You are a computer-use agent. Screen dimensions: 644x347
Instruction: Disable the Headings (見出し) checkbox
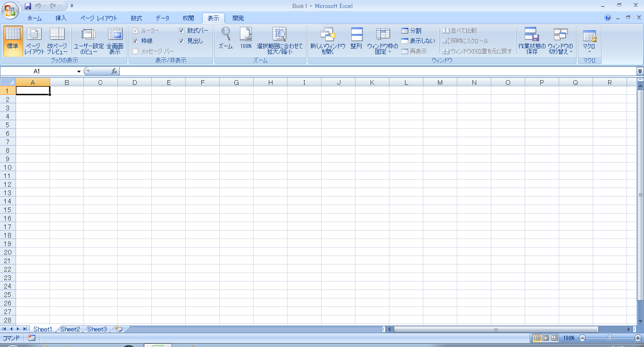[x=182, y=41]
